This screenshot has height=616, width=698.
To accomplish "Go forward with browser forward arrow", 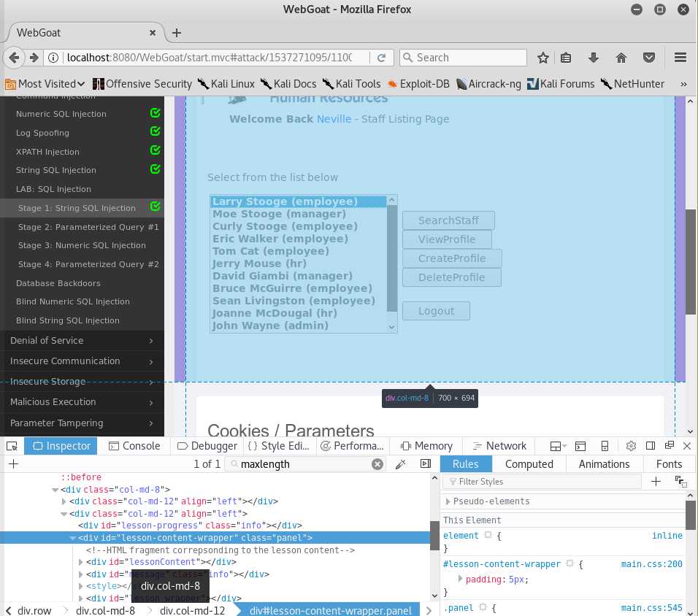I will [34, 58].
